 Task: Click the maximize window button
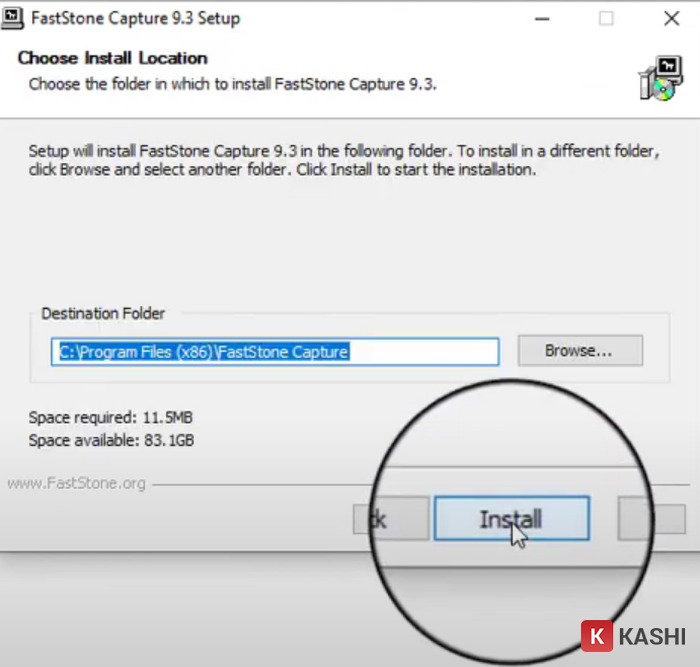click(x=606, y=18)
